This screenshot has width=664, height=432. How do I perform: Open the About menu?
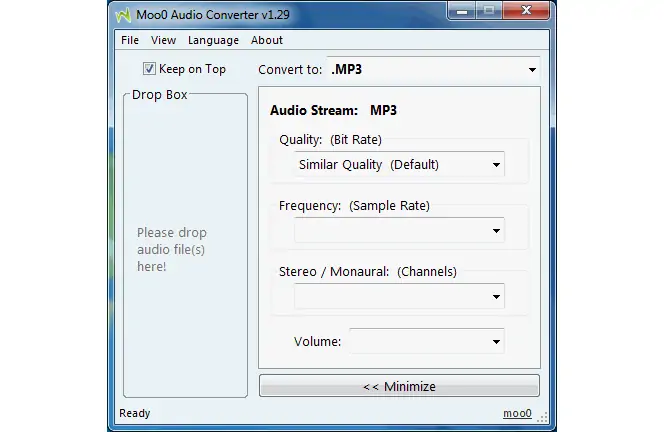[267, 40]
